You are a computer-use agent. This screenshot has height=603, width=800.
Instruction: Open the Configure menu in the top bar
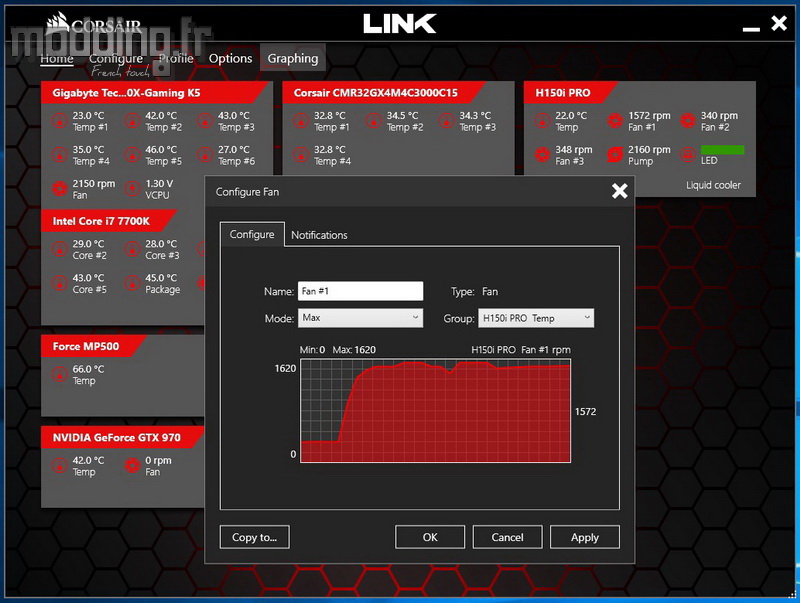[116, 59]
